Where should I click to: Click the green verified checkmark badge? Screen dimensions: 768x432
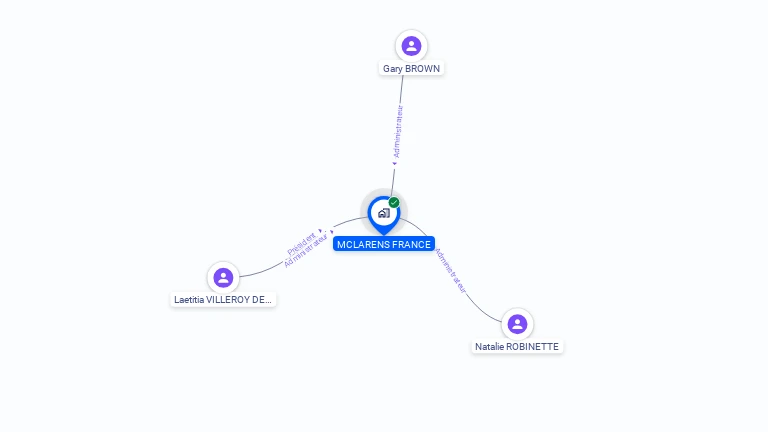pos(394,202)
